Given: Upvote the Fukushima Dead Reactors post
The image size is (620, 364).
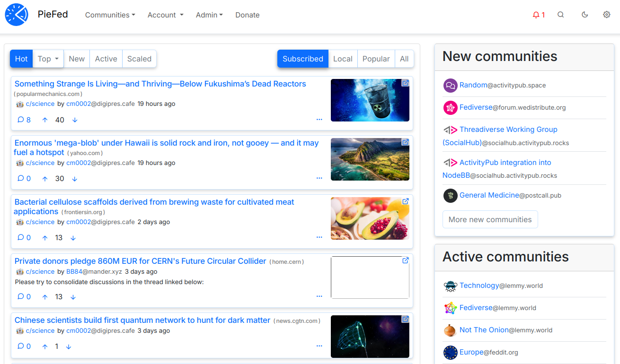Looking at the screenshot, I should [45, 120].
